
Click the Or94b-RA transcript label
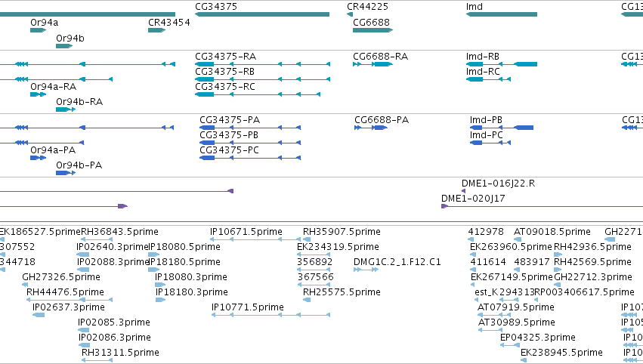(x=79, y=102)
